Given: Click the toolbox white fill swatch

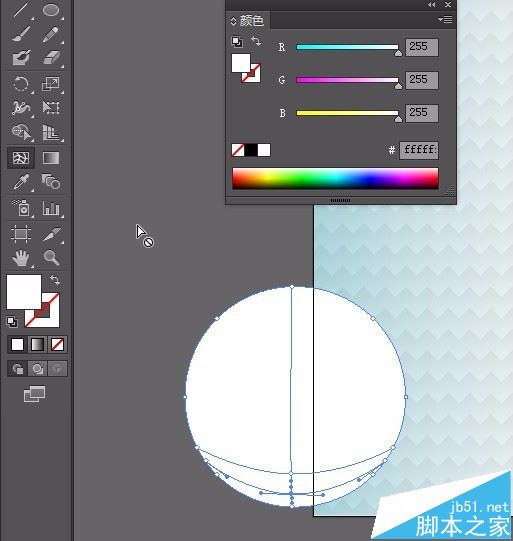Looking at the screenshot, I should (x=23, y=292).
